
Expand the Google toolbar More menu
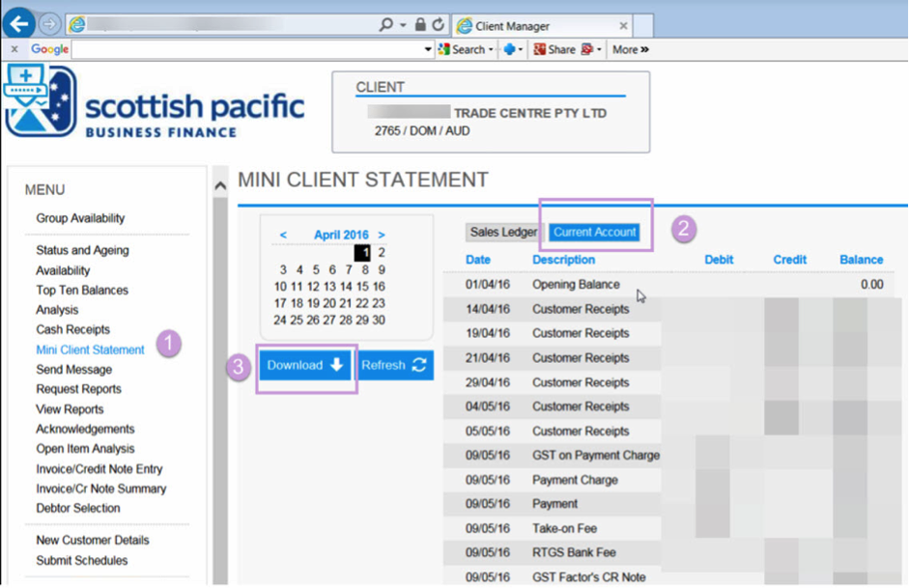tap(630, 49)
